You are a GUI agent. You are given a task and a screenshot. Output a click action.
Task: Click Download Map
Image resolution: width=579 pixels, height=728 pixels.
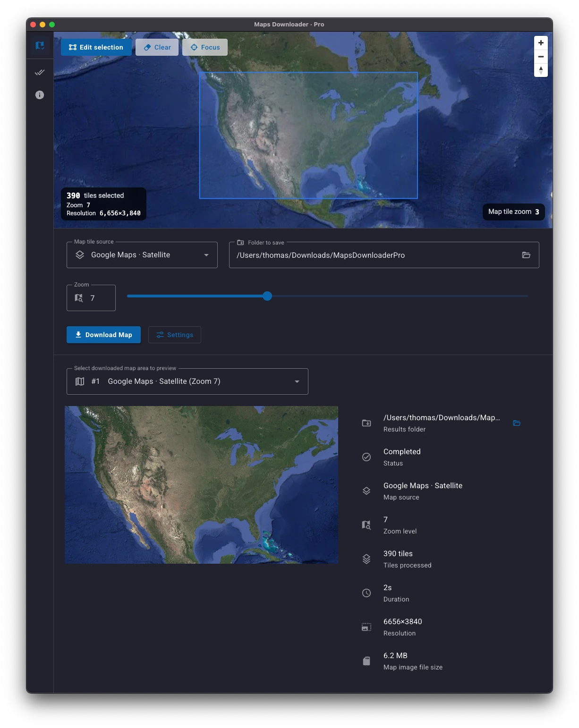pyautogui.click(x=103, y=335)
